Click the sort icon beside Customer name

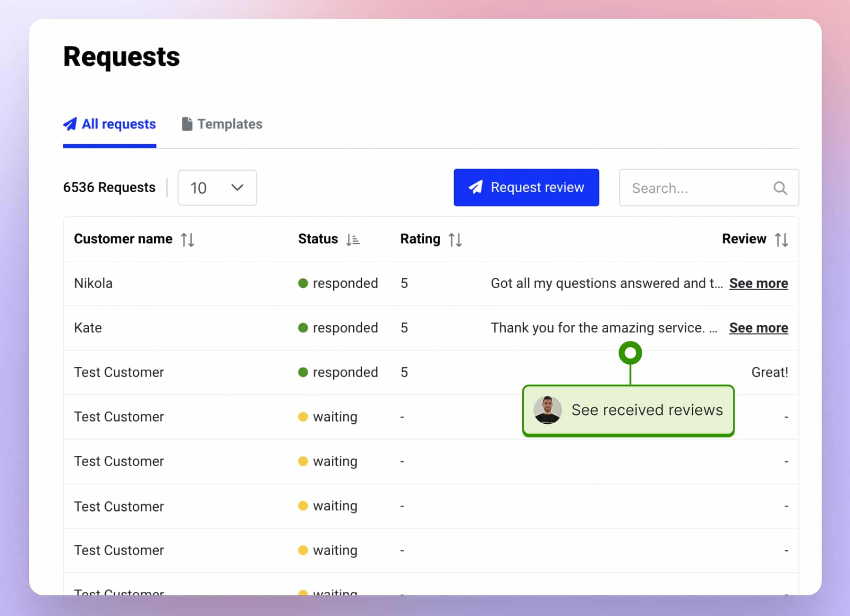tap(187, 239)
